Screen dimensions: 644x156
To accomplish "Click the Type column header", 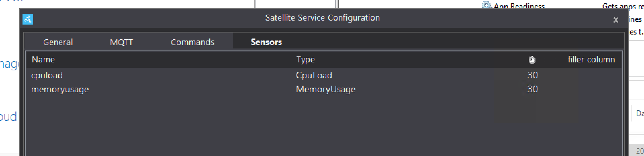I will 305,60.
